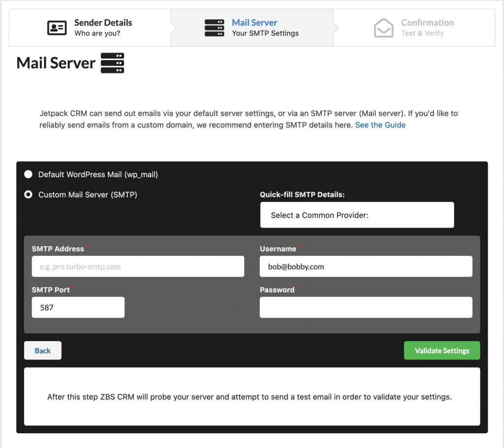The width and height of the screenshot is (504, 448).
Task: Open the Mail Server step tab
Action: pos(252,28)
